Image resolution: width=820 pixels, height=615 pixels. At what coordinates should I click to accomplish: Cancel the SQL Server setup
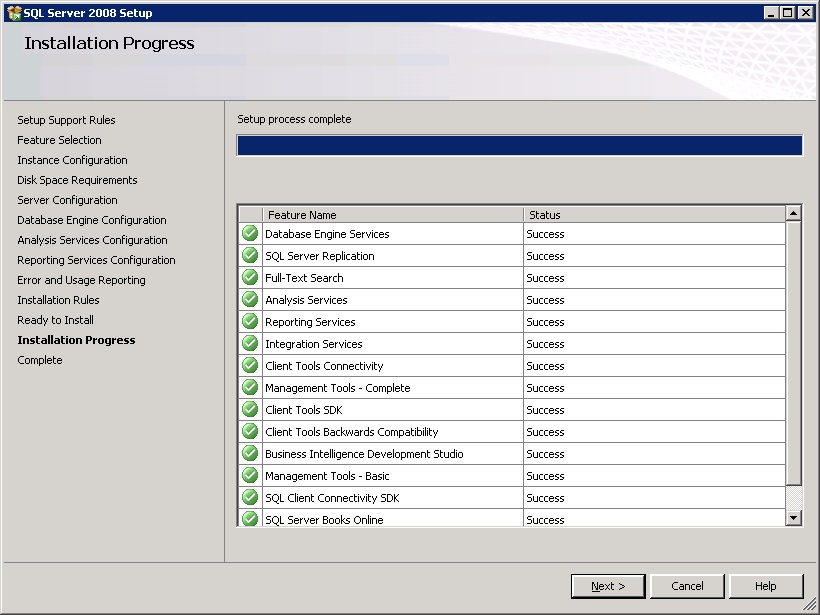coord(687,586)
